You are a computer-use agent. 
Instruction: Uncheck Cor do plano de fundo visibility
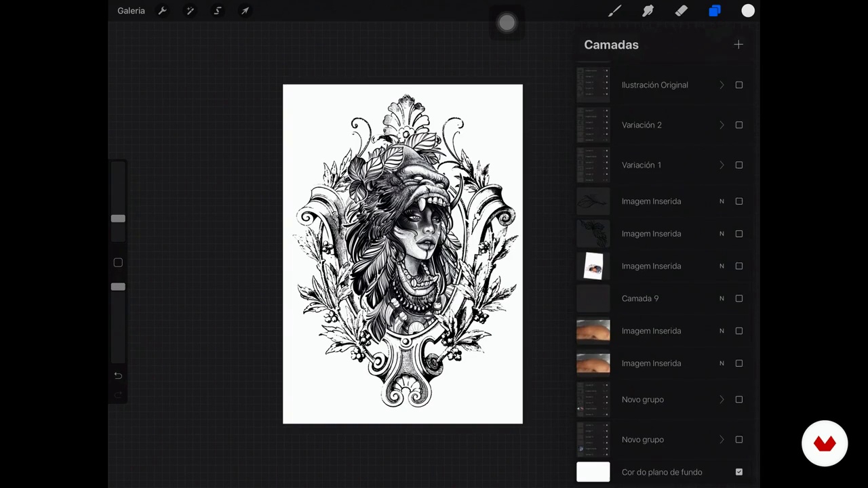[x=739, y=472]
